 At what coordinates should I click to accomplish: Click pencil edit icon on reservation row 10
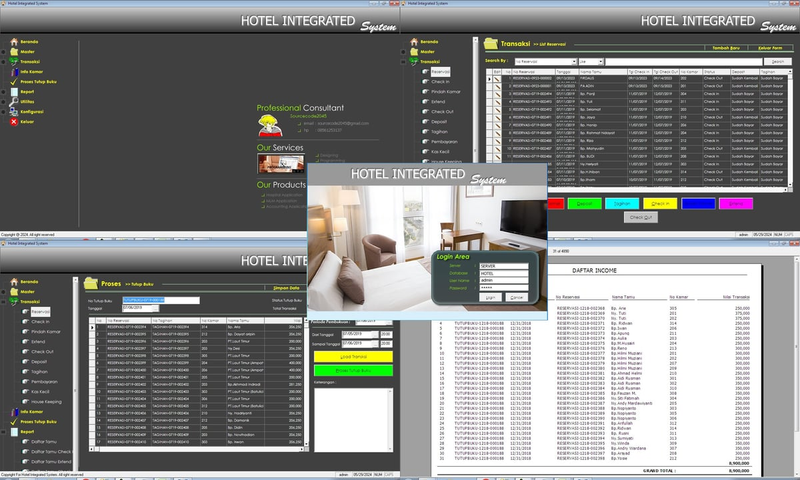click(497, 148)
